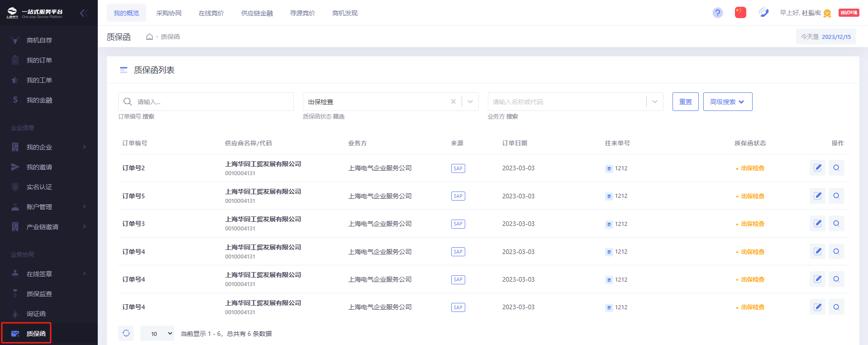Open the 业务方 search dropdown
The image size is (868, 345).
coord(655,102)
